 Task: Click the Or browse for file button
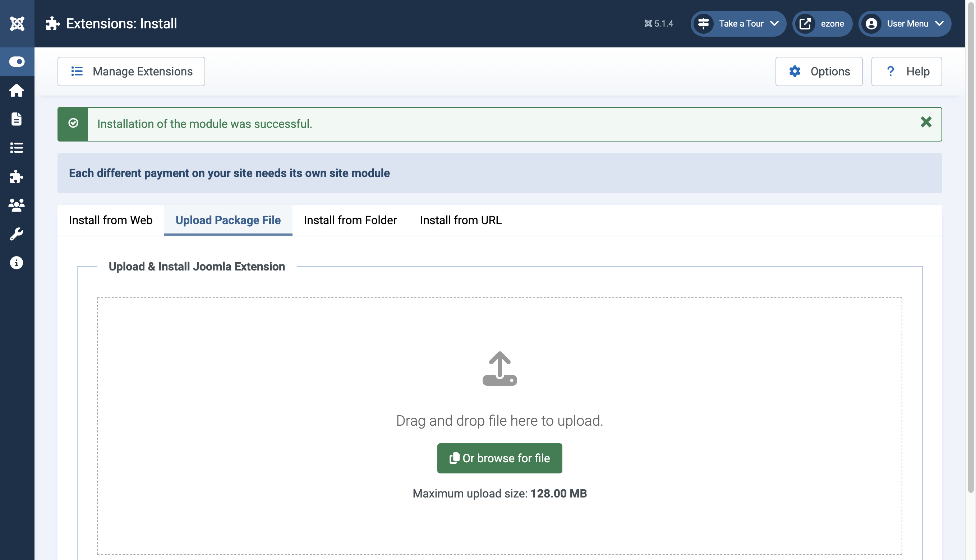click(499, 458)
